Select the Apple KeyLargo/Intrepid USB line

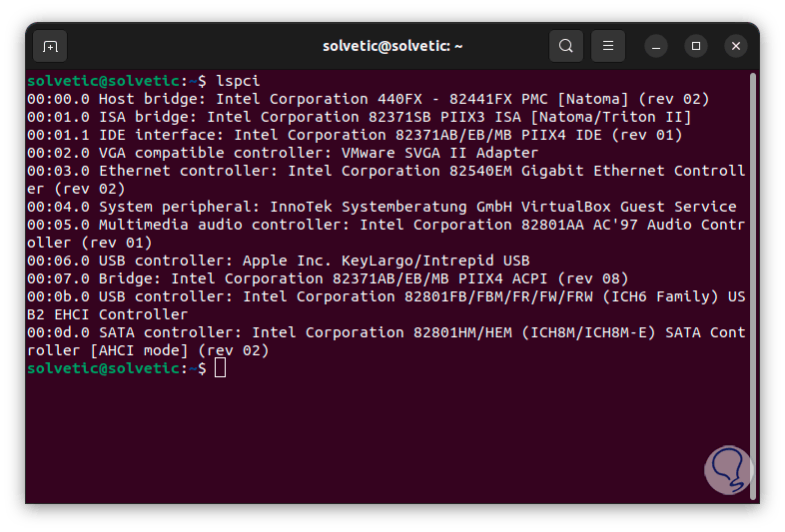279,261
